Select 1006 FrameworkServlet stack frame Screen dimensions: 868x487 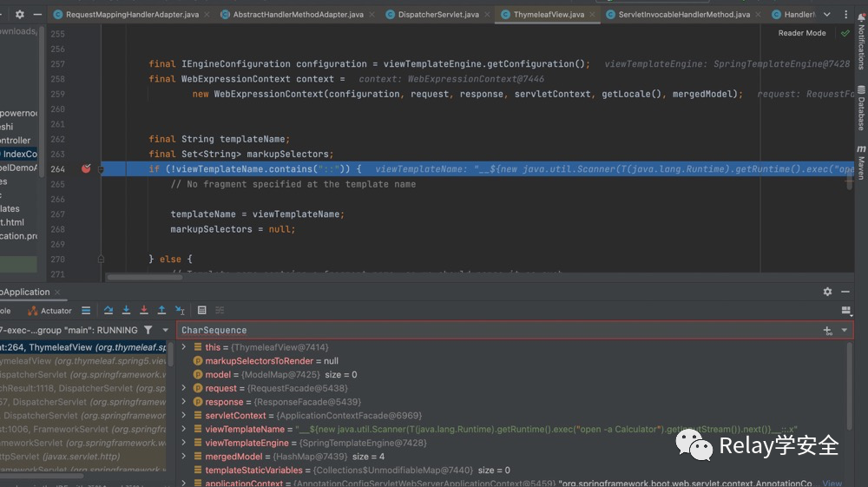point(83,429)
